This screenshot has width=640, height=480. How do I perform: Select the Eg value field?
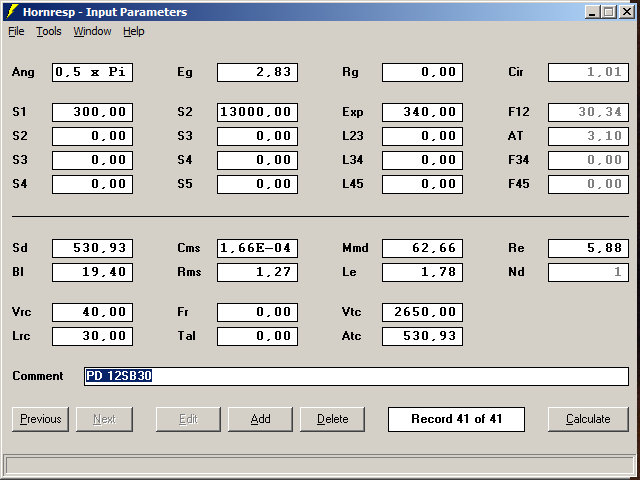point(257,72)
